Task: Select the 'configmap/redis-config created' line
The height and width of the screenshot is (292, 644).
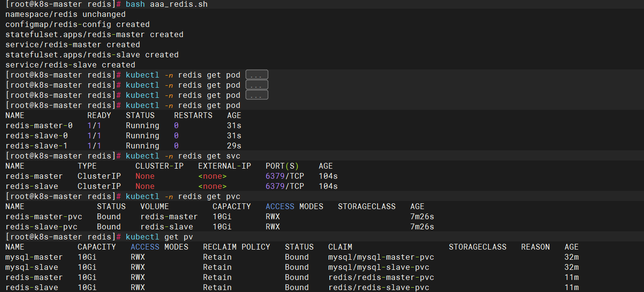Action: (78, 24)
